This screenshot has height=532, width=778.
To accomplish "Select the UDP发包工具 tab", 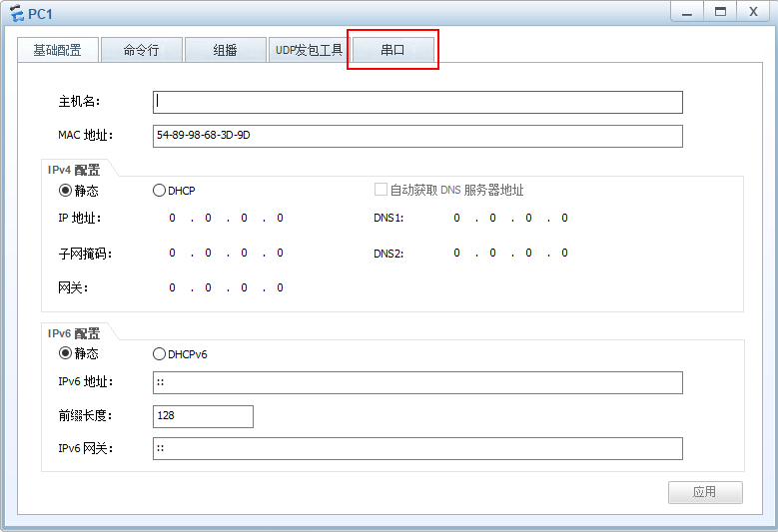I will tap(310, 50).
